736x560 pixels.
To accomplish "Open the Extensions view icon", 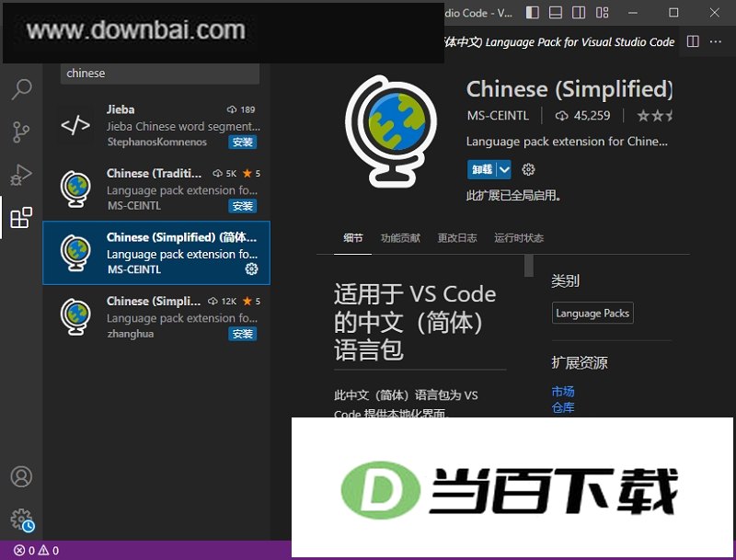I will pyautogui.click(x=21, y=218).
